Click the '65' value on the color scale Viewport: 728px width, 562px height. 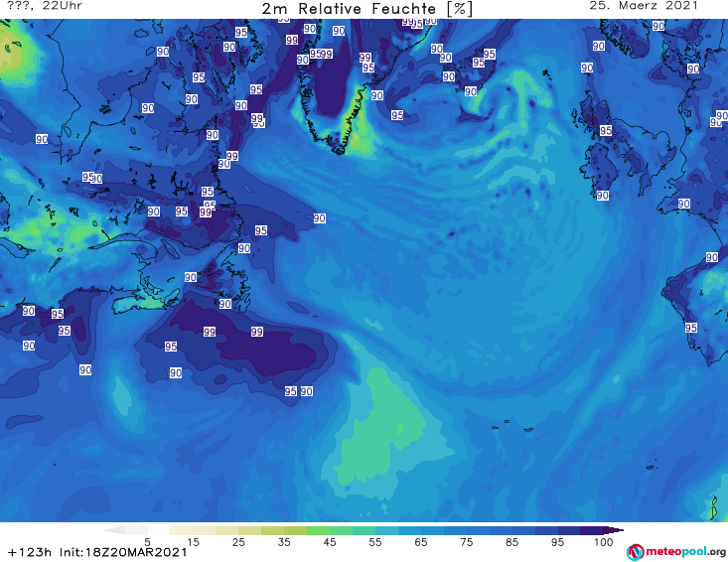421,542
